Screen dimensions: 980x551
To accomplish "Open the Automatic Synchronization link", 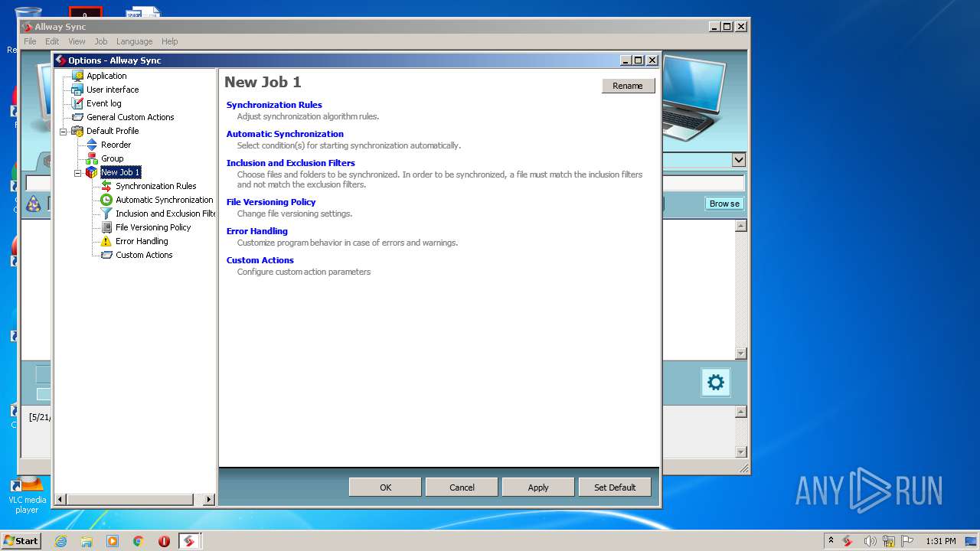I will pos(285,134).
